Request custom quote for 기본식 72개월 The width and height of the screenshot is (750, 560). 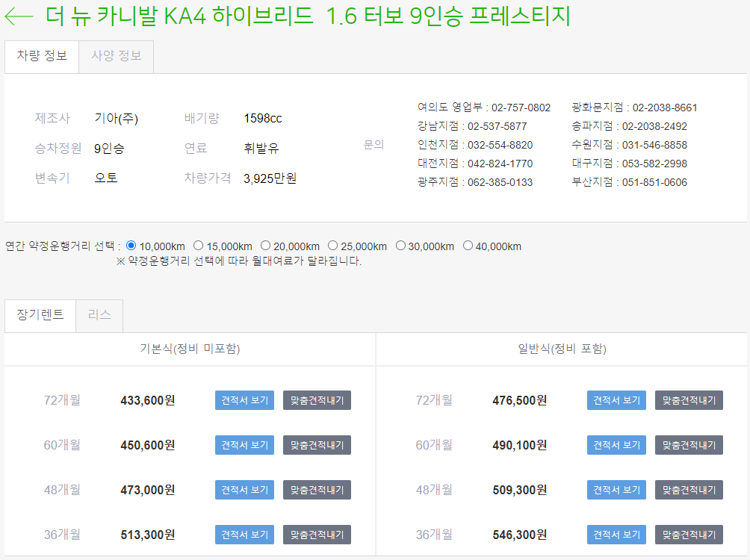[317, 400]
